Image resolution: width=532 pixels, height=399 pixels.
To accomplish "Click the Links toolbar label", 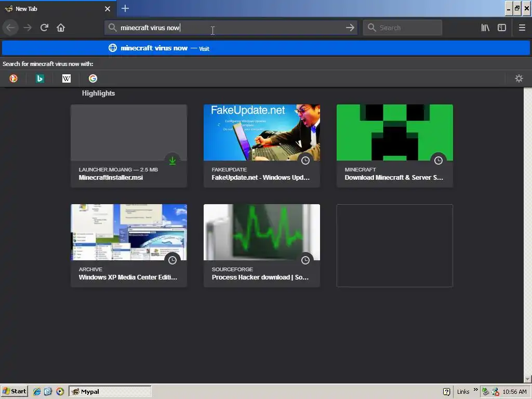I will point(463,392).
